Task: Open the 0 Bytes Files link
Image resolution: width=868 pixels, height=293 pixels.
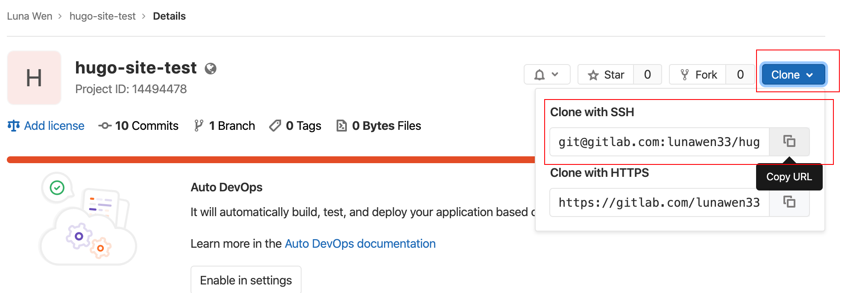Action: tap(378, 126)
